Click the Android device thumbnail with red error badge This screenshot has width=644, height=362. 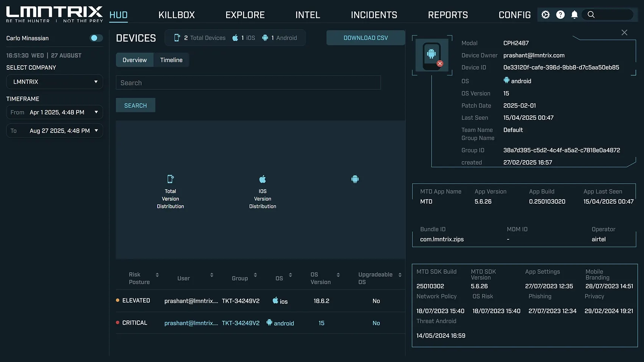(432, 55)
